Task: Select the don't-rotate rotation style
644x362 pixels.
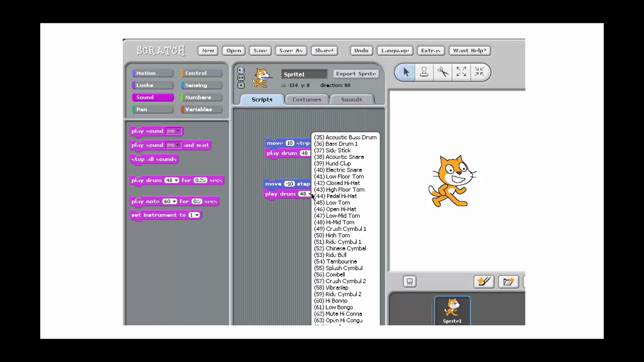Action: (241, 85)
